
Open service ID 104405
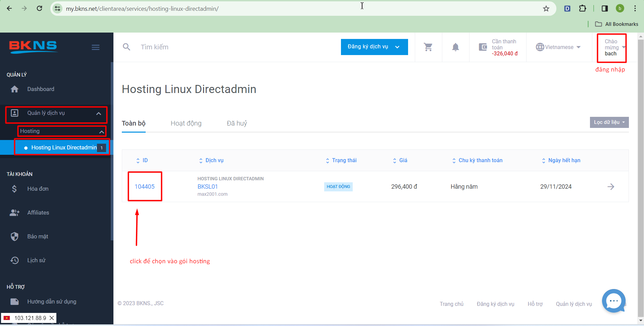[x=145, y=187]
